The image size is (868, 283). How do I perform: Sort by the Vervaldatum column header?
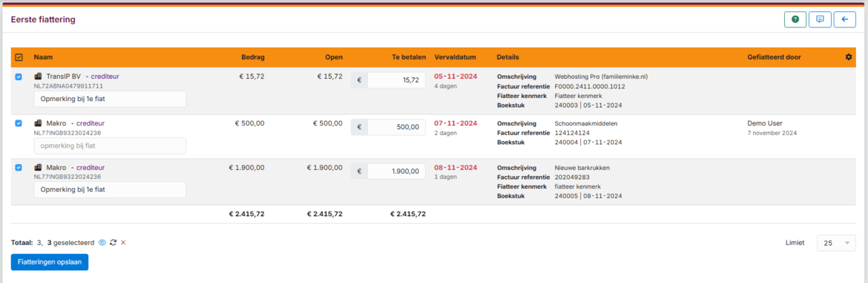456,57
